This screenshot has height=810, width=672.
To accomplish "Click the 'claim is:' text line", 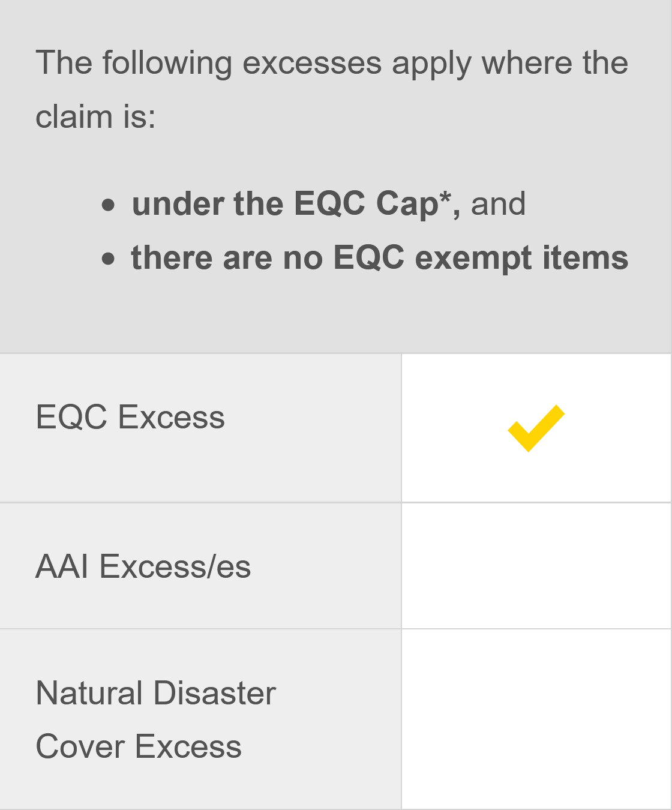I will 95,116.
